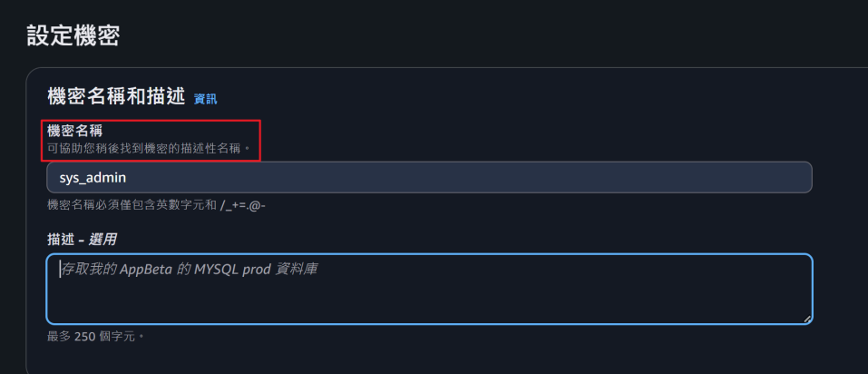Click 資料庫 at the end of placeholder
This screenshot has width=868, height=374.
tap(296, 269)
